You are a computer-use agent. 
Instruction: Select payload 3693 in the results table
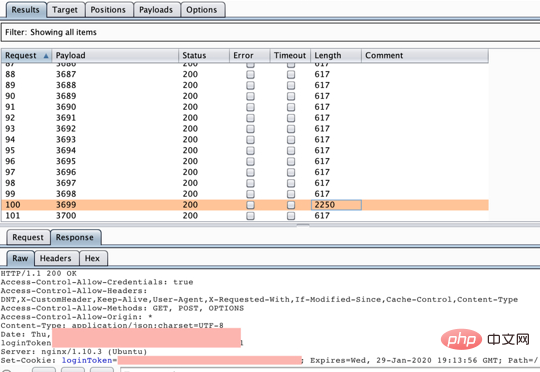click(66, 140)
